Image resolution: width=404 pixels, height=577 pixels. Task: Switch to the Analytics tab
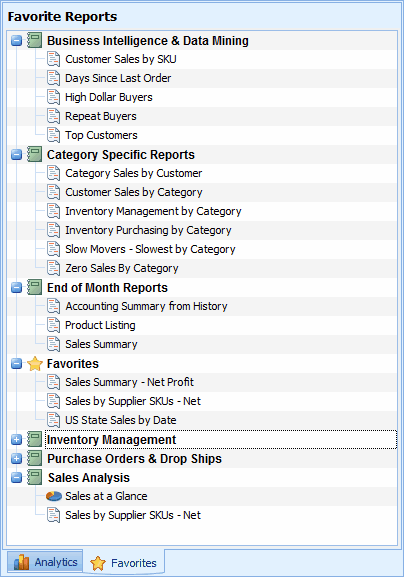click(x=45, y=562)
